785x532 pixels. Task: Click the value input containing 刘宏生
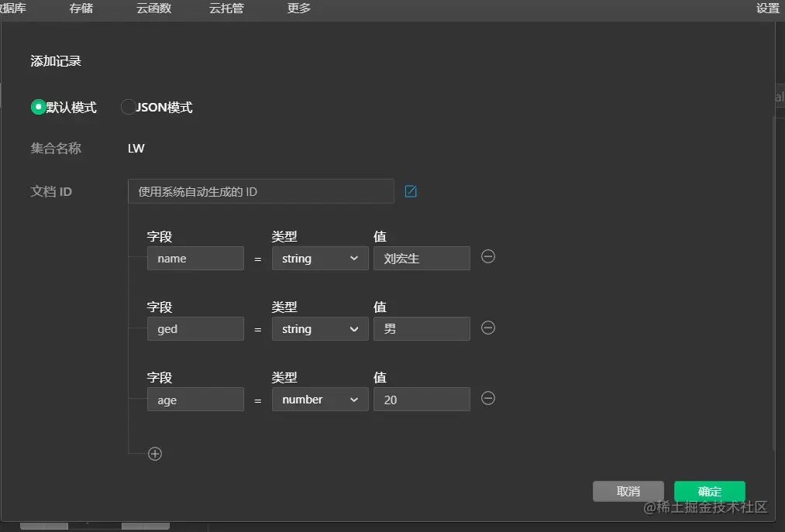422,258
